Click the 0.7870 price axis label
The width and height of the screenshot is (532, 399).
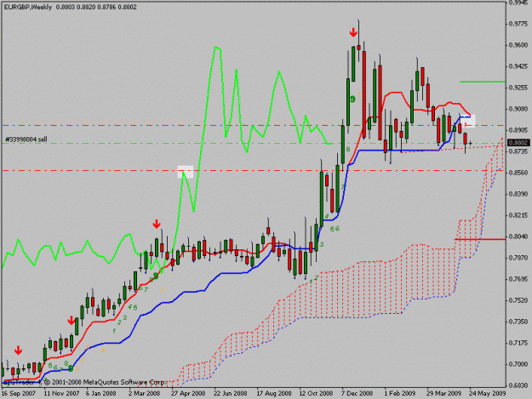518,258
